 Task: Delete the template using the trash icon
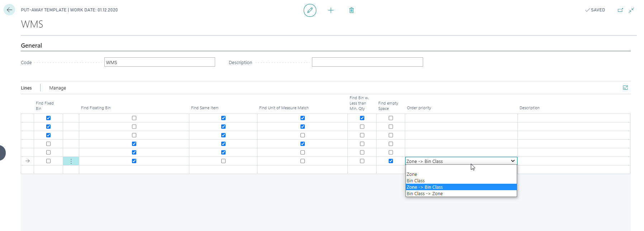[351, 10]
